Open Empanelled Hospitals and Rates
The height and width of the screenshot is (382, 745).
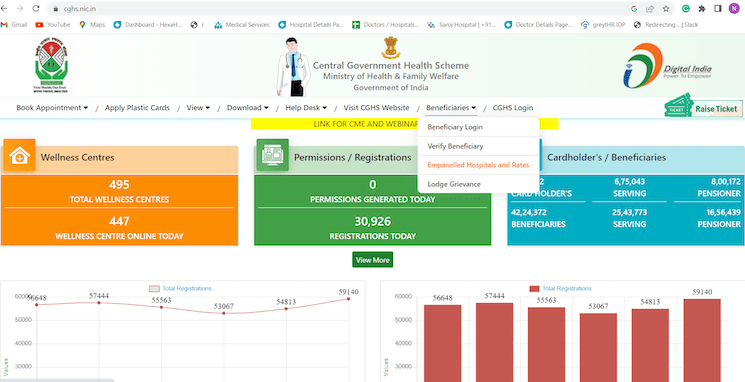tap(478, 165)
